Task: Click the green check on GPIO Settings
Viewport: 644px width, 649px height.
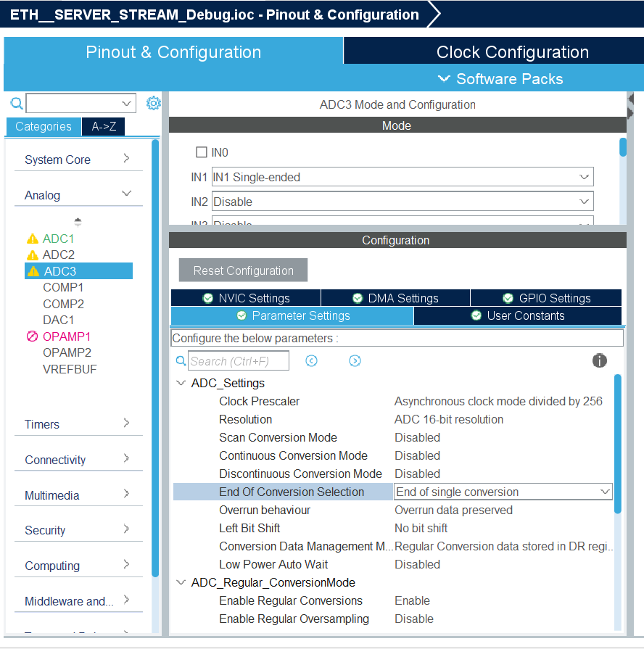Action: (508, 297)
